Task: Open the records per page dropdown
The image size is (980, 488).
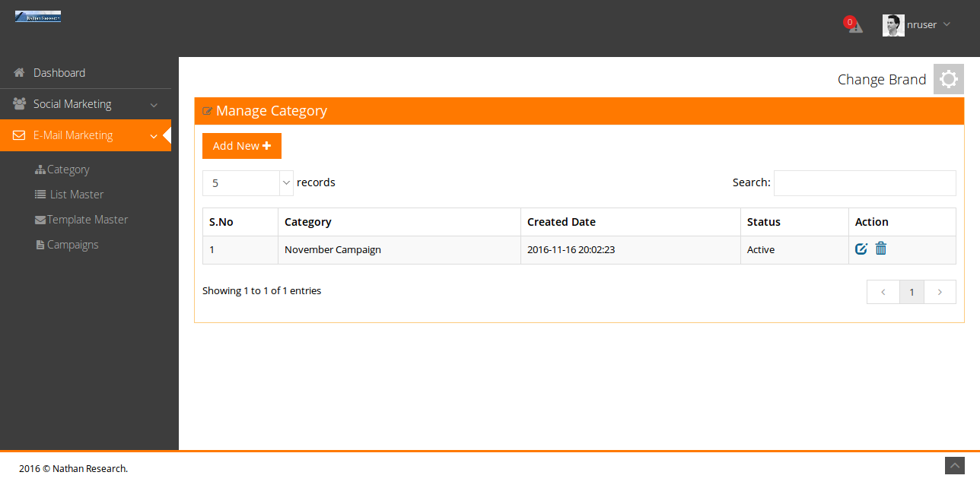Action: (x=248, y=182)
